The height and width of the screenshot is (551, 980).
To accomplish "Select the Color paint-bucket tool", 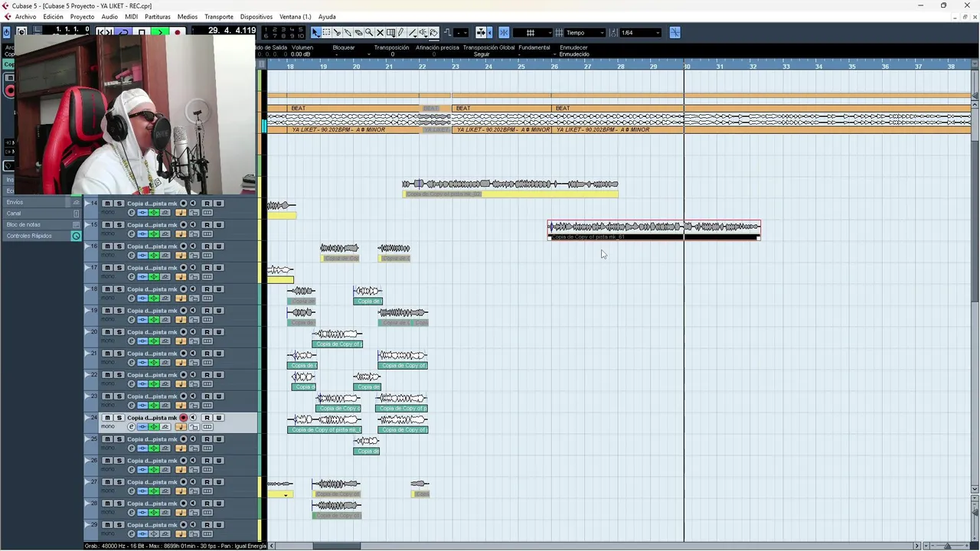I will pyautogui.click(x=433, y=32).
